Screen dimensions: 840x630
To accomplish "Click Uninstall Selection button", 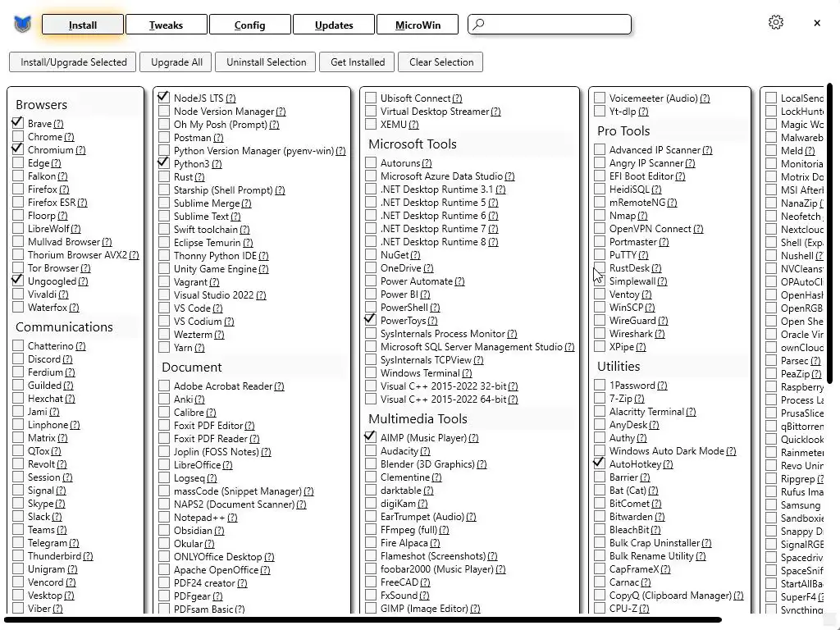I will coord(267,62).
